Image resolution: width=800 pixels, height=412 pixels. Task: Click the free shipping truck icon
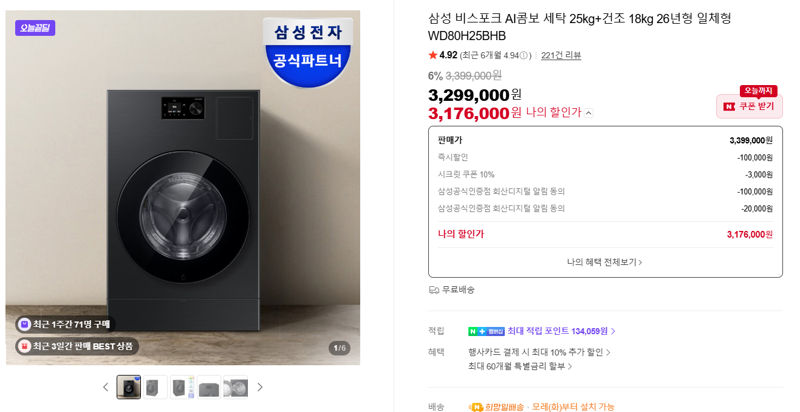point(434,290)
